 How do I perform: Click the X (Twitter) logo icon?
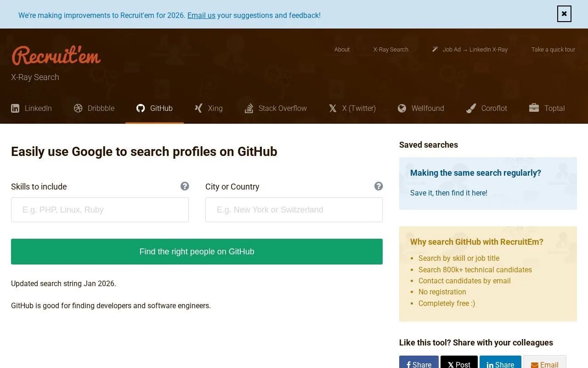tap(333, 108)
